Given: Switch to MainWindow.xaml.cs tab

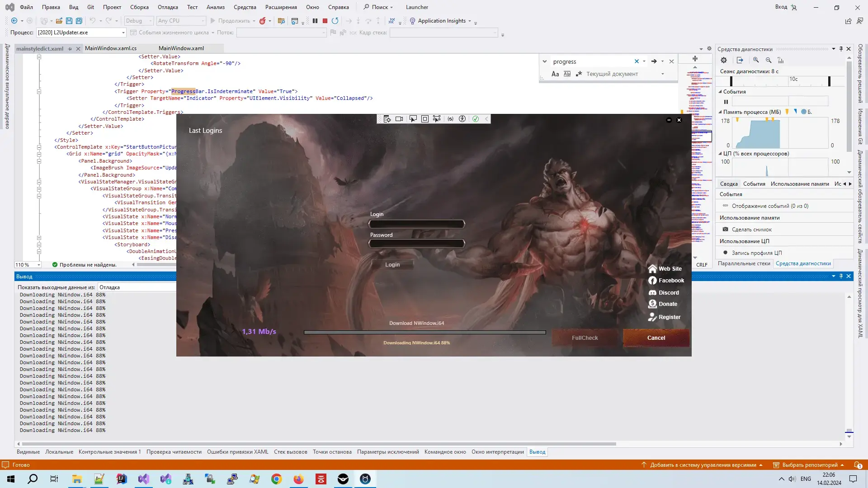Looking at the screenshot, I should (111, 48).
